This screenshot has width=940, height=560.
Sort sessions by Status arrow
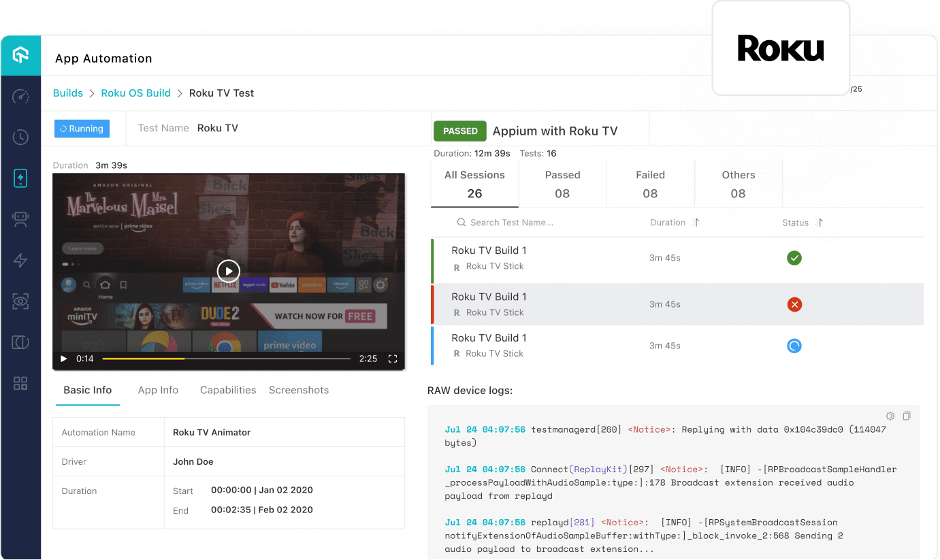point(820,223)
